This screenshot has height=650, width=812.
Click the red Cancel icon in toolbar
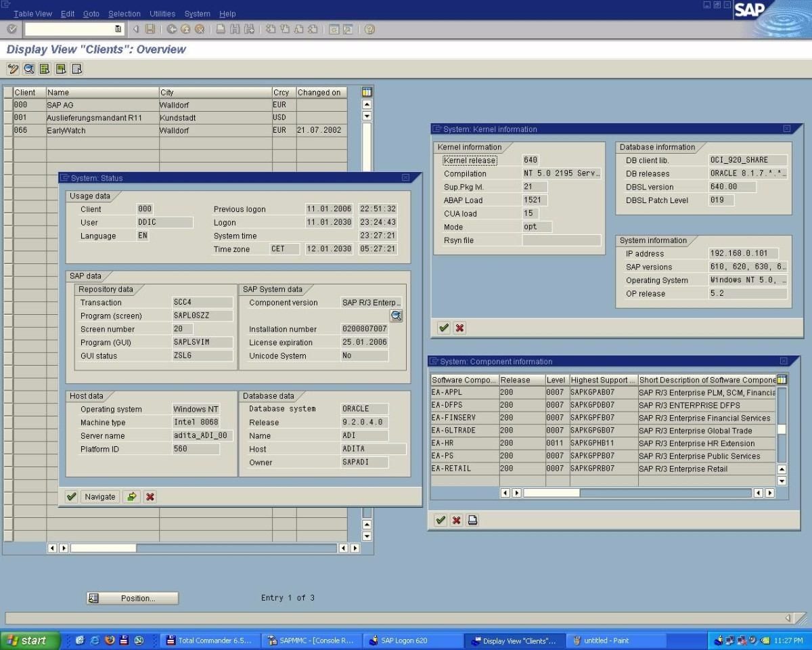pyautogui.click(x=200, y=29)
